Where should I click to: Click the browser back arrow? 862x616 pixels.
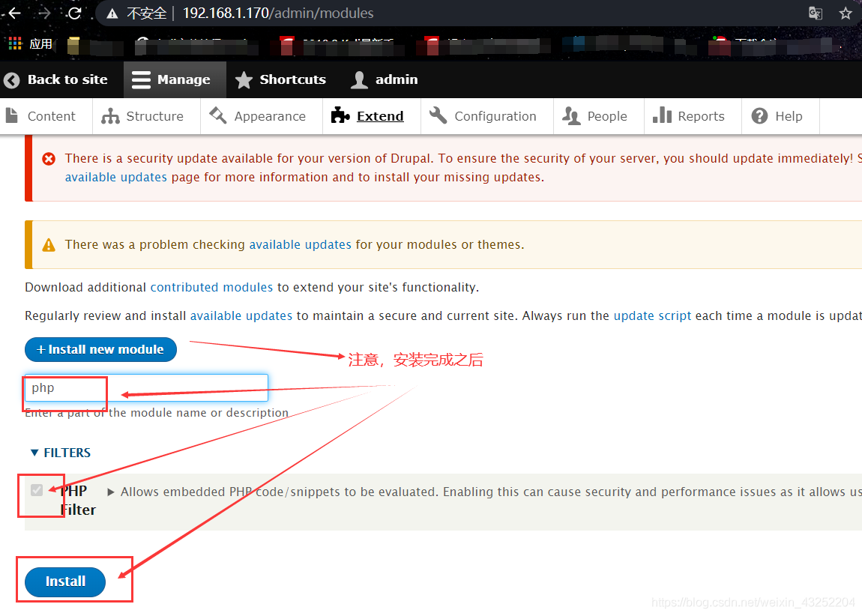pyautogui.click(x=13, y=13)
